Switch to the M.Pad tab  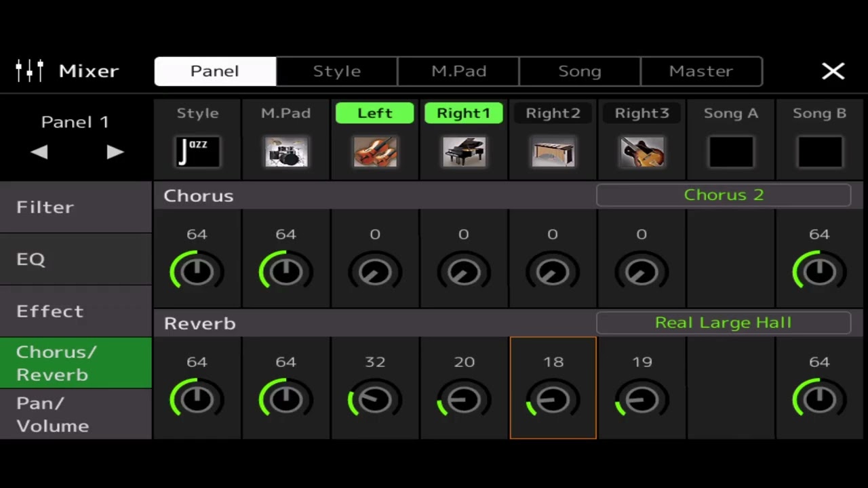pyautogui.click(x=458, y=71)
